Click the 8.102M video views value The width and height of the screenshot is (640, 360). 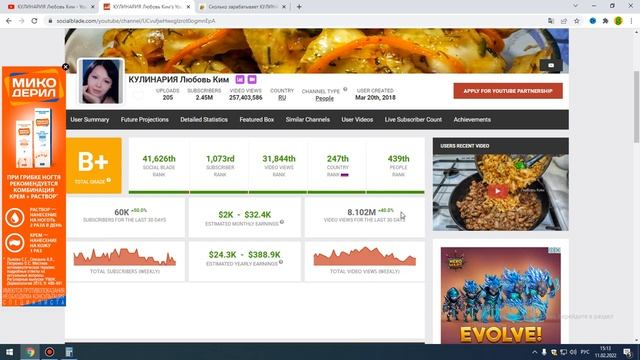point(361,212)
